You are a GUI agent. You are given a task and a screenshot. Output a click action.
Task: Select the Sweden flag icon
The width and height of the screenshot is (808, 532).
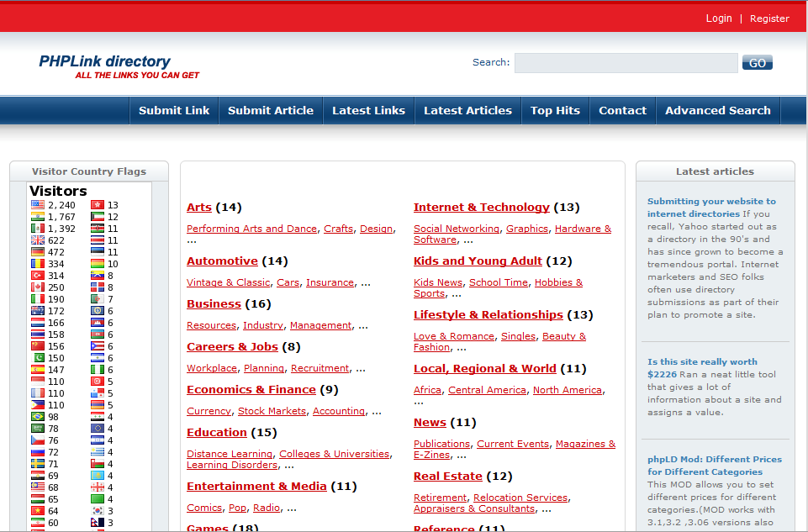pyautogui.click(x=38, y=464)
